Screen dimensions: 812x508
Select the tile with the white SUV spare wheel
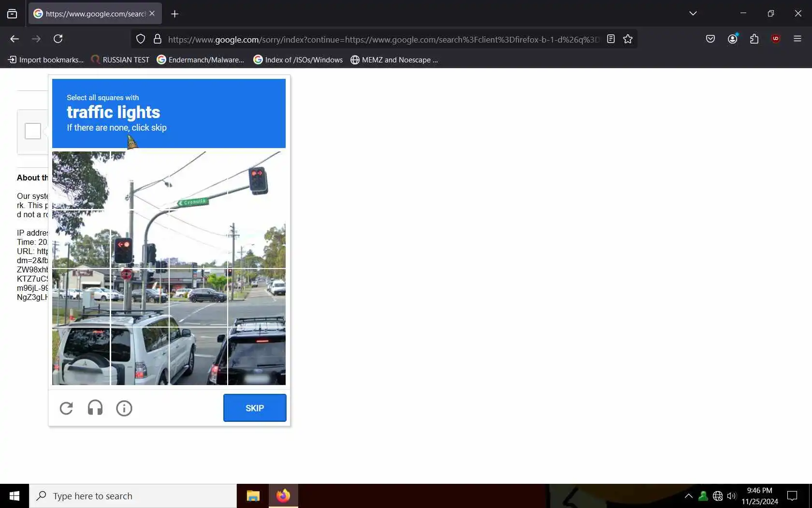81,356
